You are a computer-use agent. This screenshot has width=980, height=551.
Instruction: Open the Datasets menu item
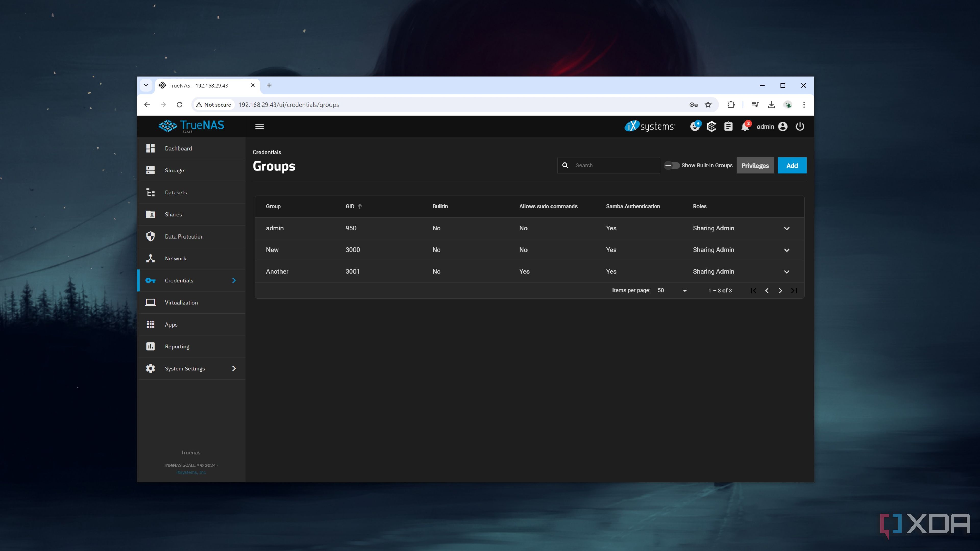point(176,192)
